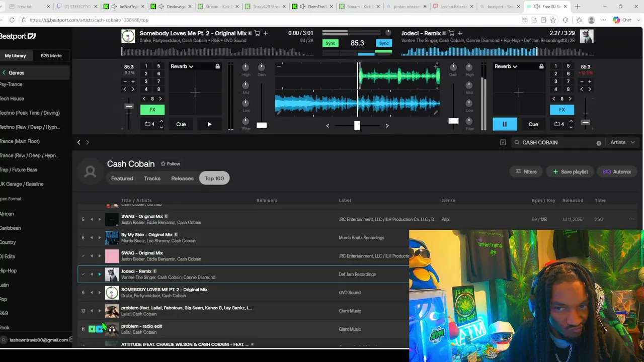Add Jodeci - Remix to the cart
644x362 pixels.
(451, 33)
